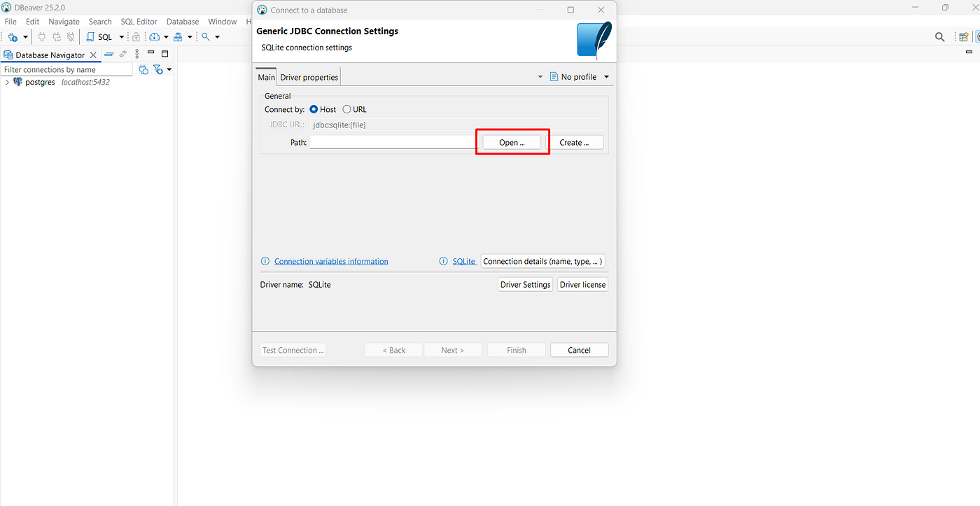The image size is (980, 506).
Task: Click Connection details (name, type, ...) button
Action: coord(542,261)
